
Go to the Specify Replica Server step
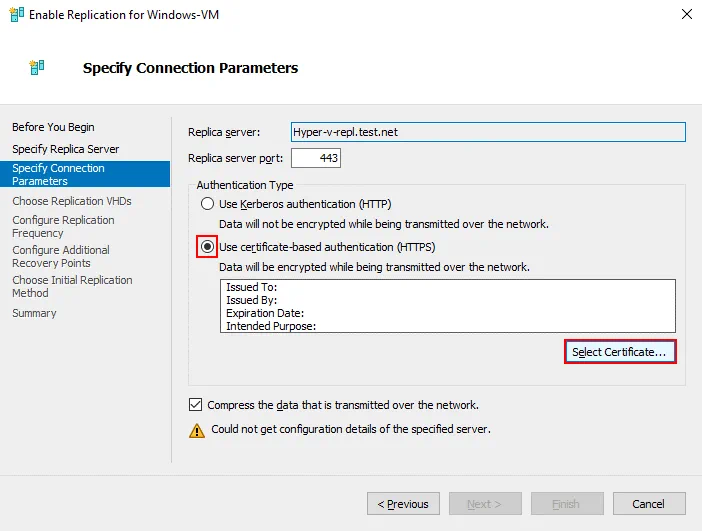coord(65,149)
